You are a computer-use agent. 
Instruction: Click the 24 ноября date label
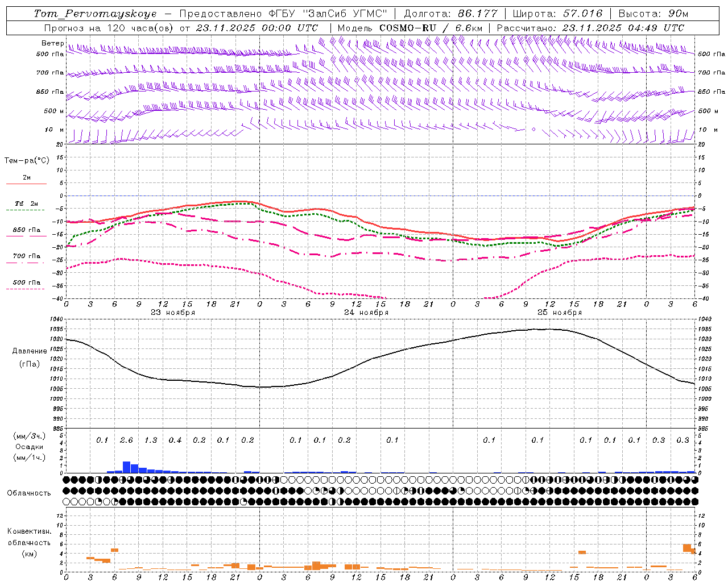pos(366,313)
